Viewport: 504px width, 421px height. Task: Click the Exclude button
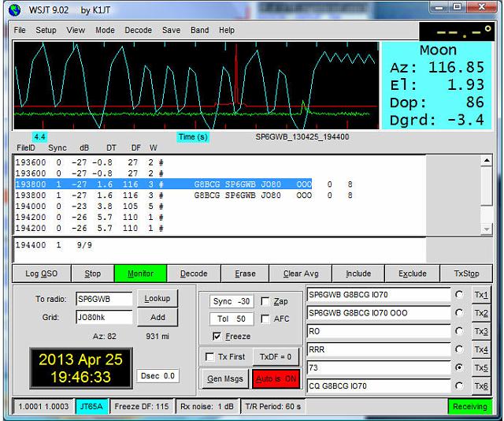pos(413,274)
